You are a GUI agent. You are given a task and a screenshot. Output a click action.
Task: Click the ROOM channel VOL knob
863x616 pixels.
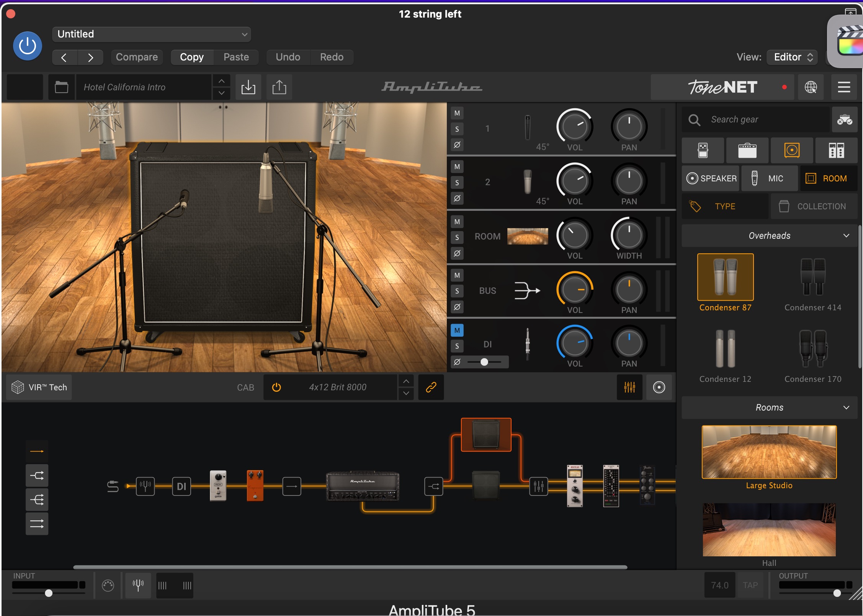click(575, 235)
